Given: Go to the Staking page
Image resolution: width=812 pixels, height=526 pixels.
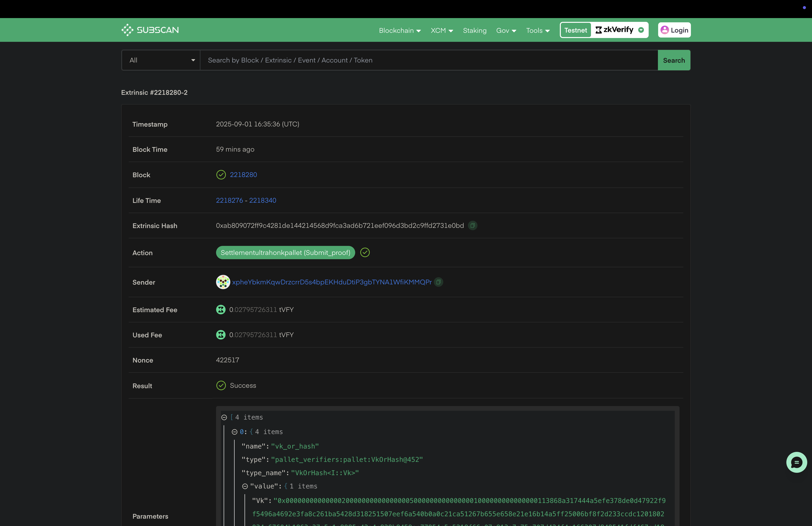Looking at the screenshot, I should tap(475, 30).
